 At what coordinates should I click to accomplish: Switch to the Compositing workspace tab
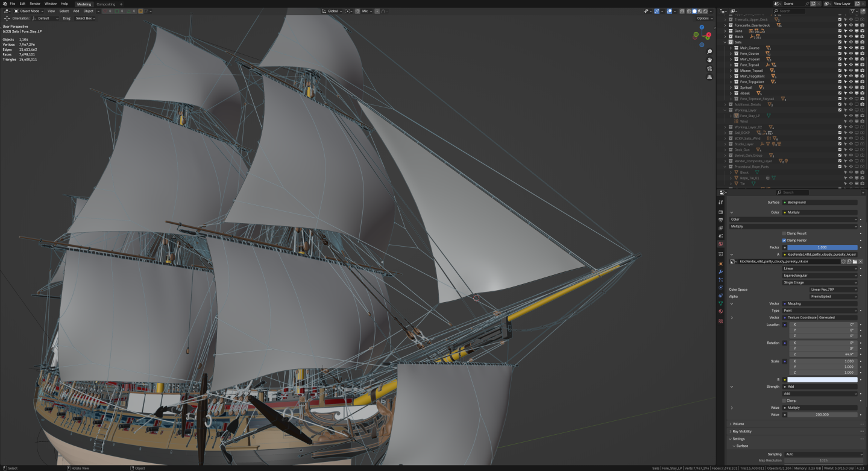[106, 4]
